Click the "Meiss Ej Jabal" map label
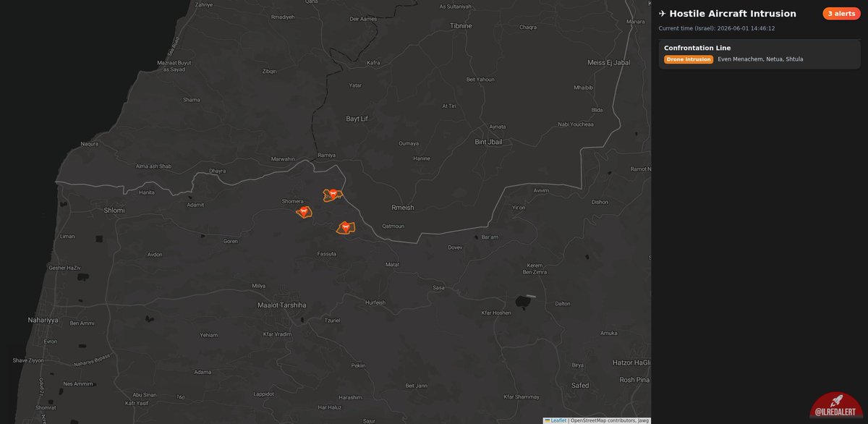 pos(609,62)
